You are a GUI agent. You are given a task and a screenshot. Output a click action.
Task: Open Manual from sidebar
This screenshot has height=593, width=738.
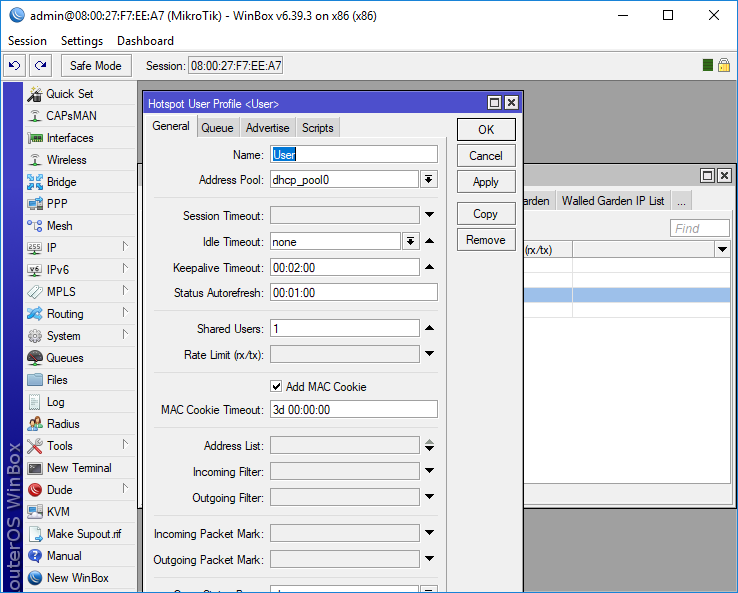80,556
